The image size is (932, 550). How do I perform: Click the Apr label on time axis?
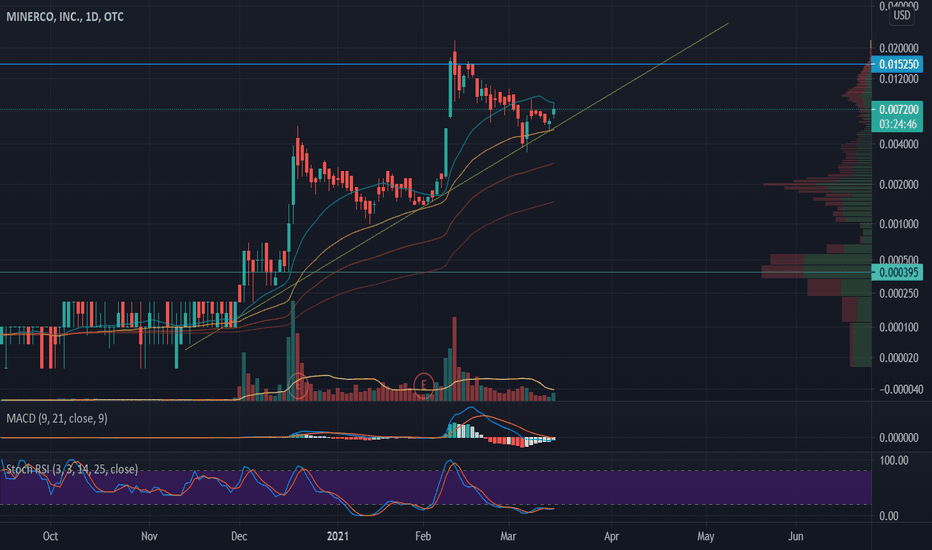pos(612,536)
